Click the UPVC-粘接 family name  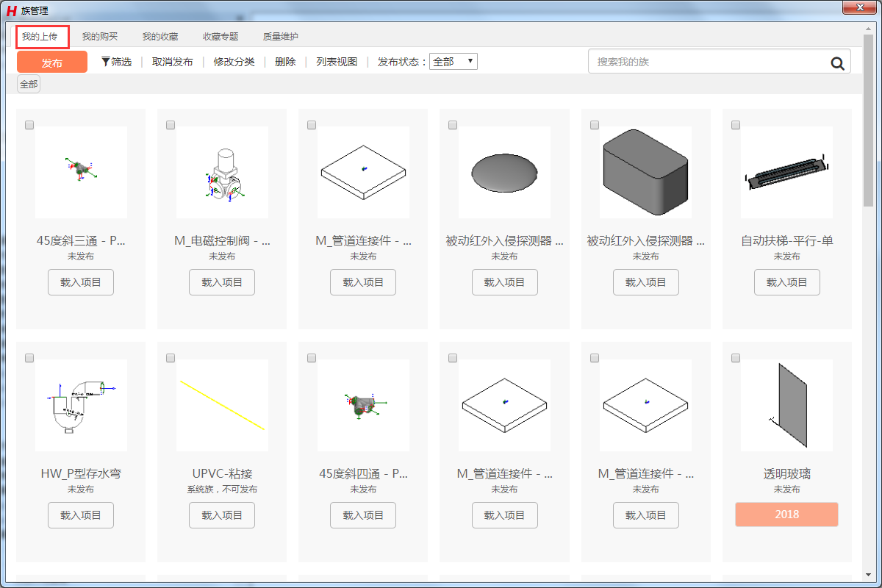point(222,474)
